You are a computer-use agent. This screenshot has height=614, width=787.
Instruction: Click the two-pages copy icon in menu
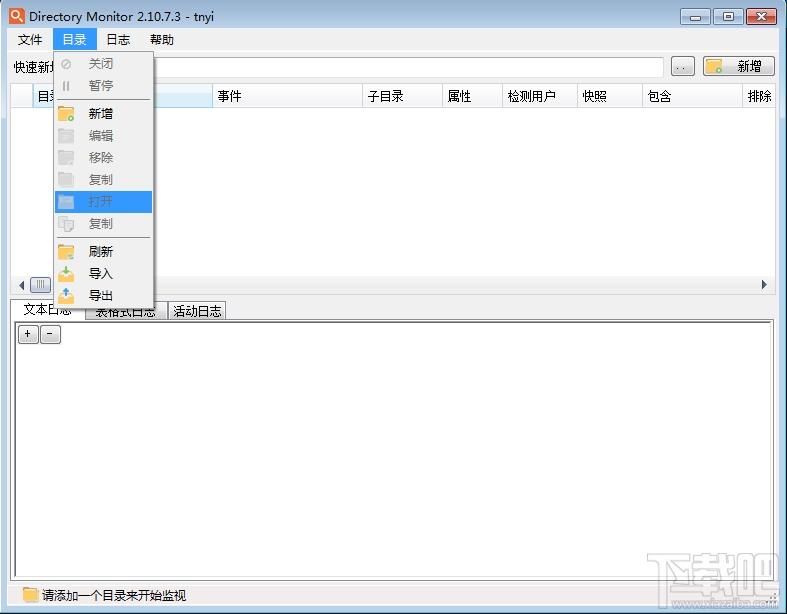66,224
